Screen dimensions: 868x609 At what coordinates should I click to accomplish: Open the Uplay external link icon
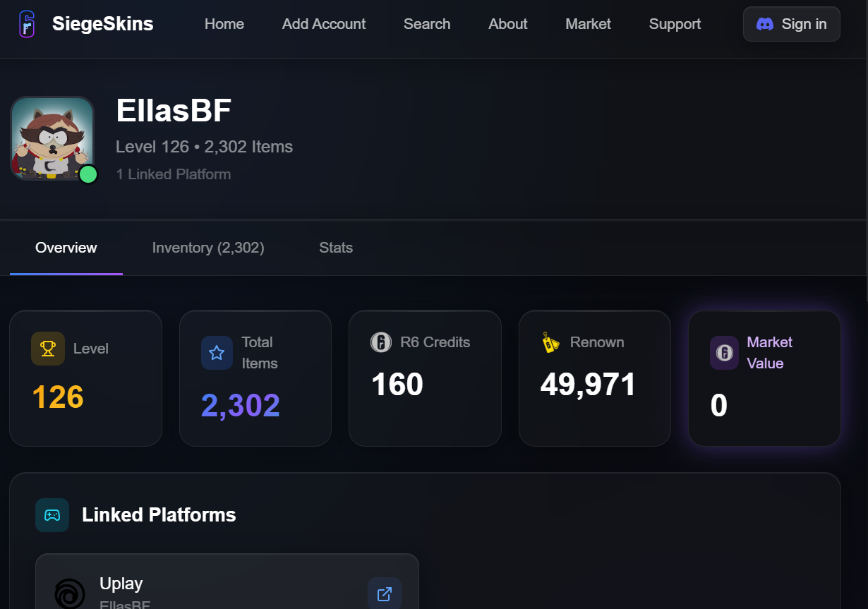tap(385, 594)
